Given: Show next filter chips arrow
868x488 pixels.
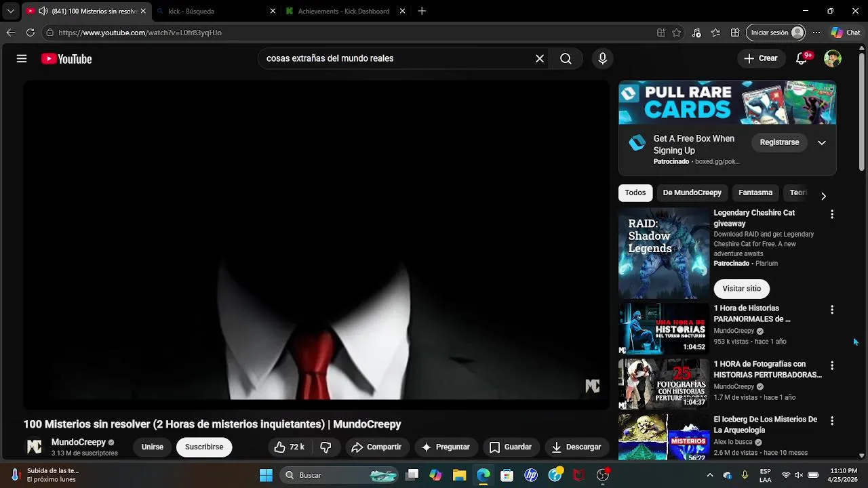Looking at the screenshot, I should (x=823, y=196).
